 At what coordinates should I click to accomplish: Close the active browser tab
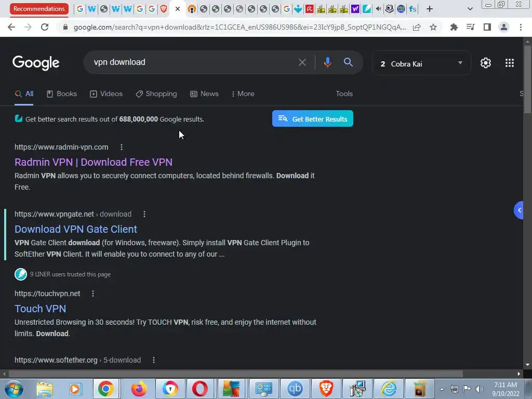178,9
